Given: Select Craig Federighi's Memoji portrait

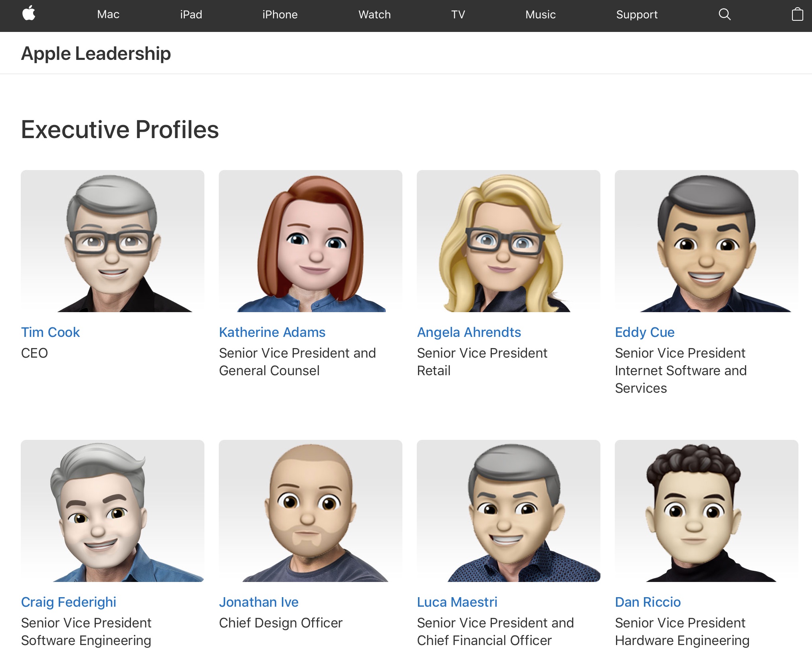Looking at the screenshot, I should click(113, 511).
